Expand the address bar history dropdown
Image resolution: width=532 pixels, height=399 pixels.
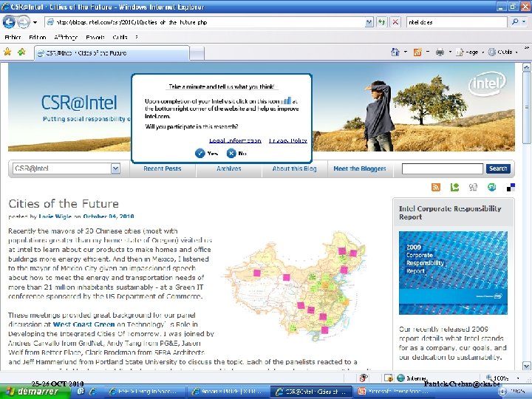coord(369,22)
